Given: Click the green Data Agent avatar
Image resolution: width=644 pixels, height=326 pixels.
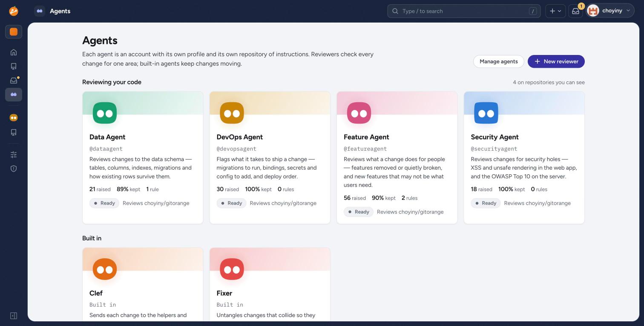Looking at the screenshot, I should point(105,113).
